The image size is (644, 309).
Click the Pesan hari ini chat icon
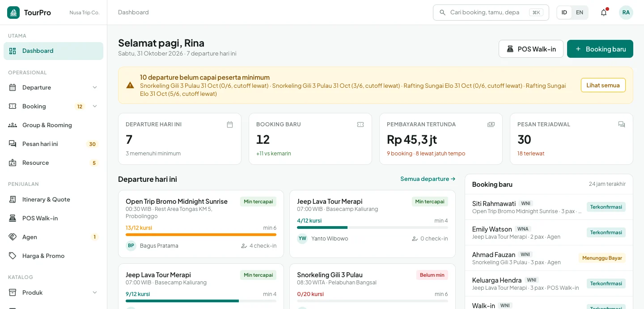[x=13, y=144]
